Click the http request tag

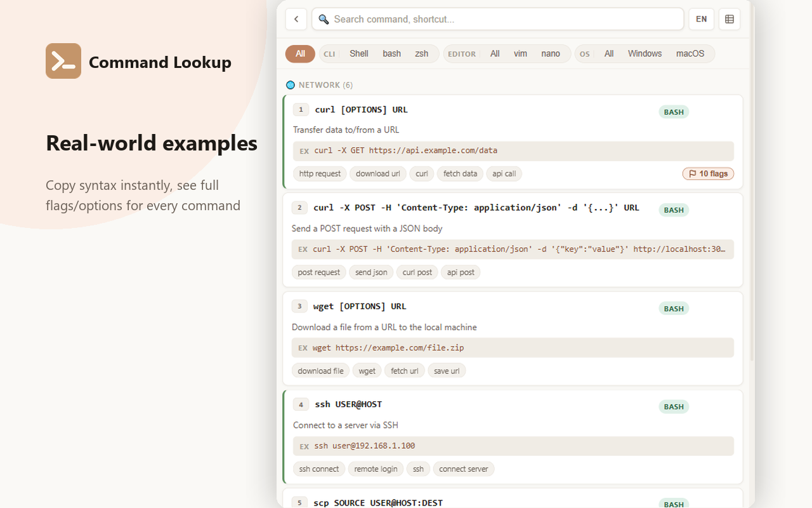[320, 173]
